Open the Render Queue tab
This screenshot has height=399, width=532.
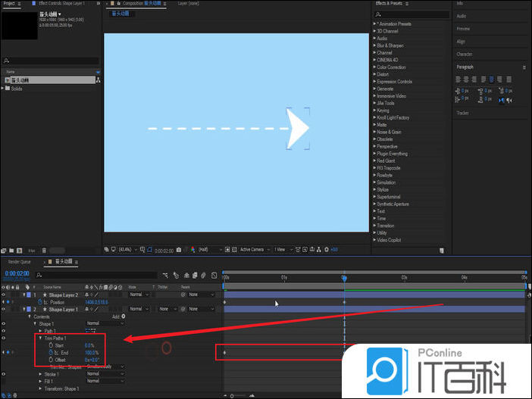pos(20,261)
